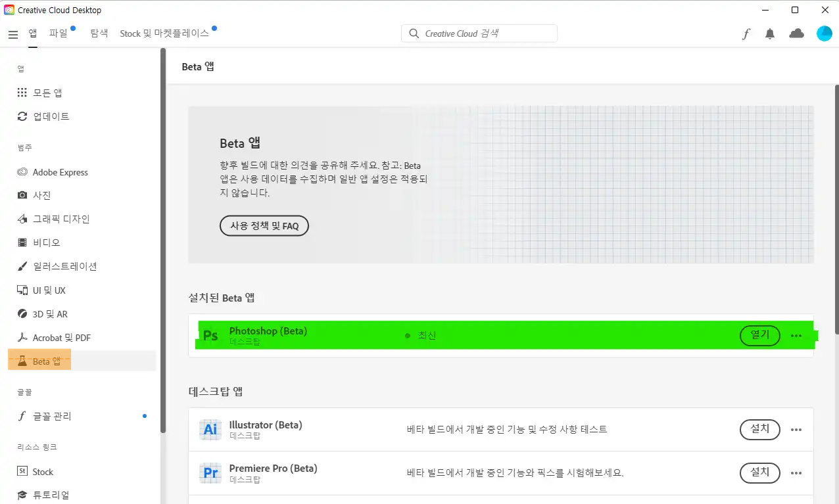Select Adobe Express category label
Screen dimensions: 839x504
click(60, 172)
